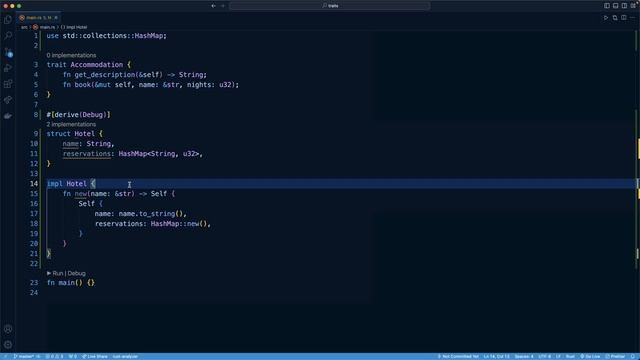Screen dimensions: 640x360
Task: Click the 'reservations' field on line 11
Action: pyautogui.click(x=87, y=154)
